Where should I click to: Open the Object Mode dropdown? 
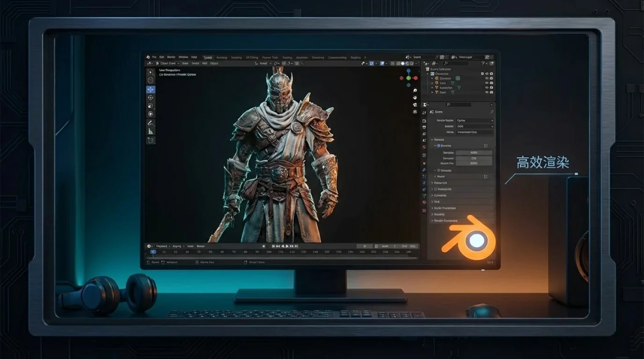tap(168, 63)
